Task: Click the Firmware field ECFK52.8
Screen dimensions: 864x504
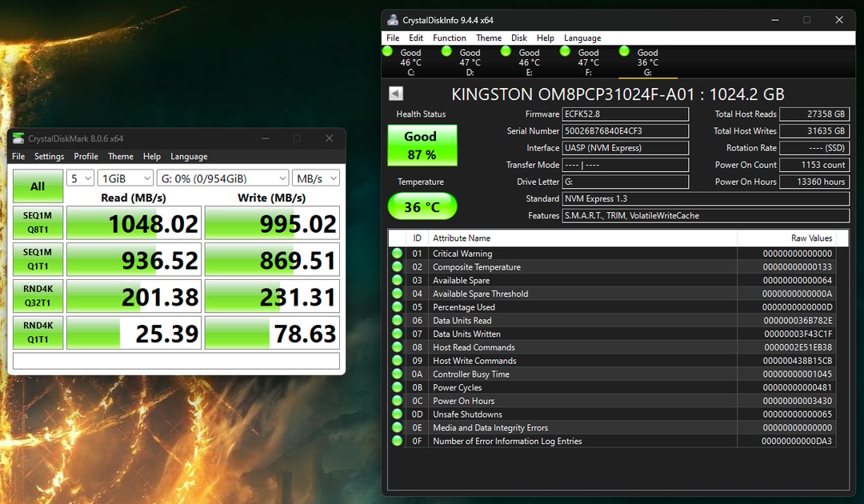Action: point(626,114)
